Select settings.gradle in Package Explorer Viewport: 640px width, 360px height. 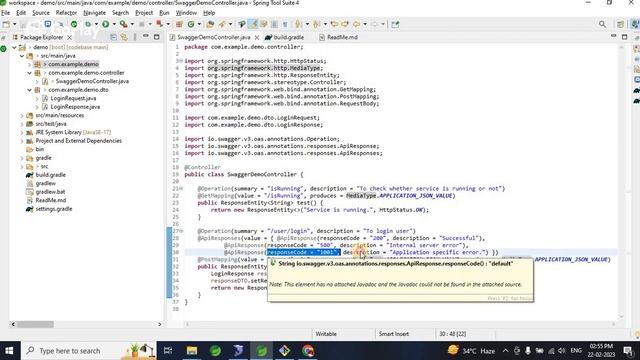(53, 209)
